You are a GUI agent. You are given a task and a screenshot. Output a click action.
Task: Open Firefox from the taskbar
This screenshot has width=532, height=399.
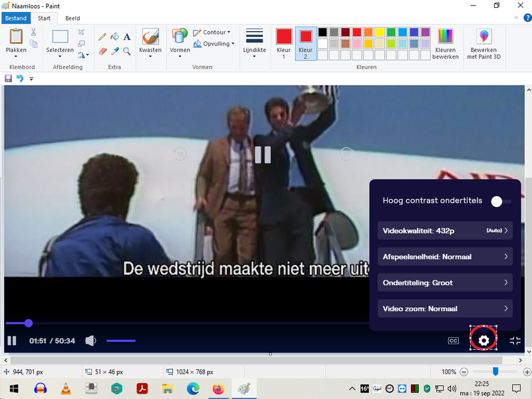[219, 388]
